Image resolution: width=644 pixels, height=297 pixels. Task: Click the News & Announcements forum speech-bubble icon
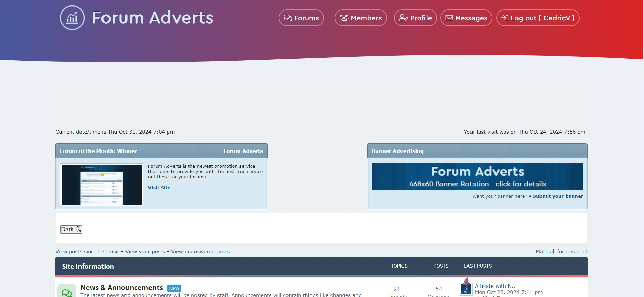point(67,291)
